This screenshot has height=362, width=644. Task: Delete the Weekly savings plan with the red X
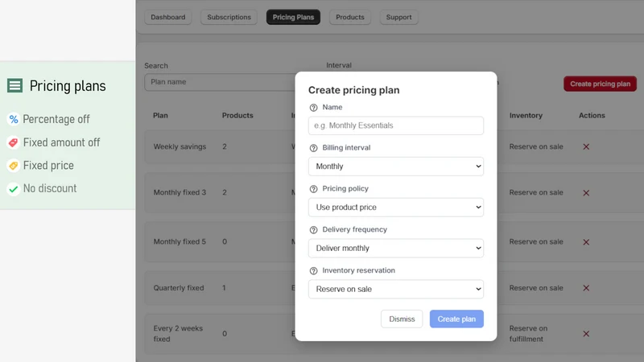(586, 146)
